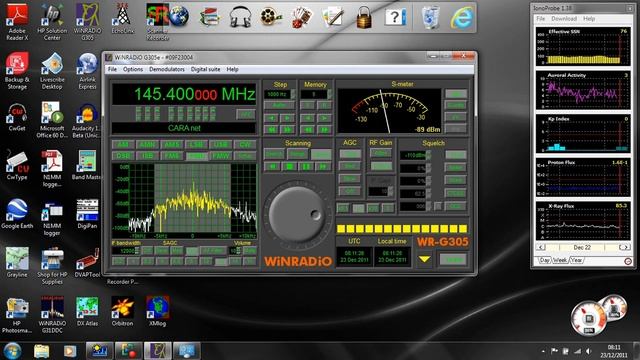Click padlock icon in top dock
This screenshot has width=640, height=360.
tap(364, 17)
